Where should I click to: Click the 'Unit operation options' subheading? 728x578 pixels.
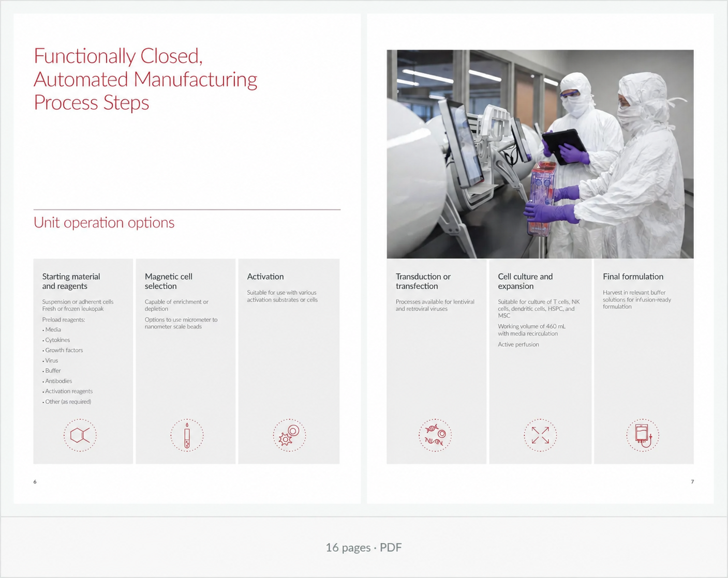coord(104,222)
